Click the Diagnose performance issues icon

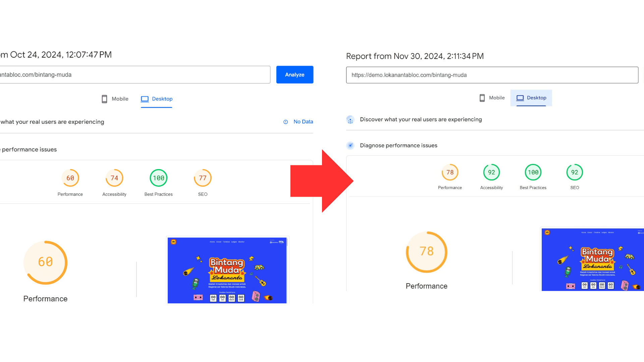[x=351, y=145]
